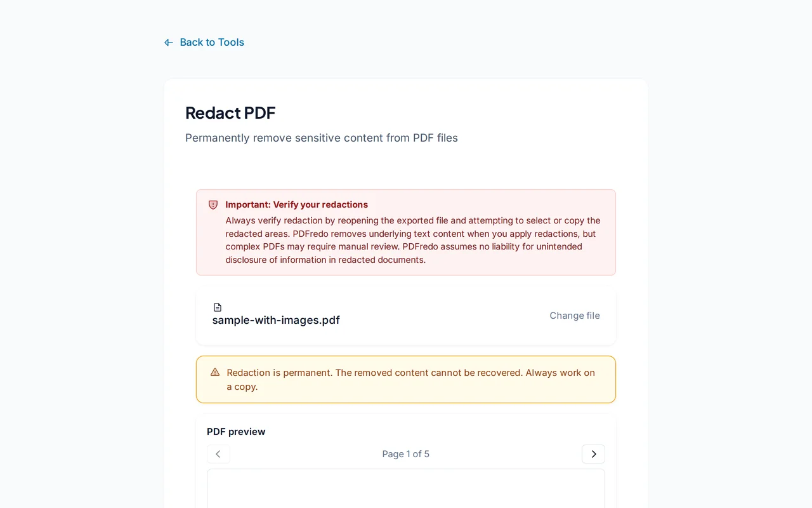Click the PDF preview section title

pyautogui.click(x=236, y=431)
